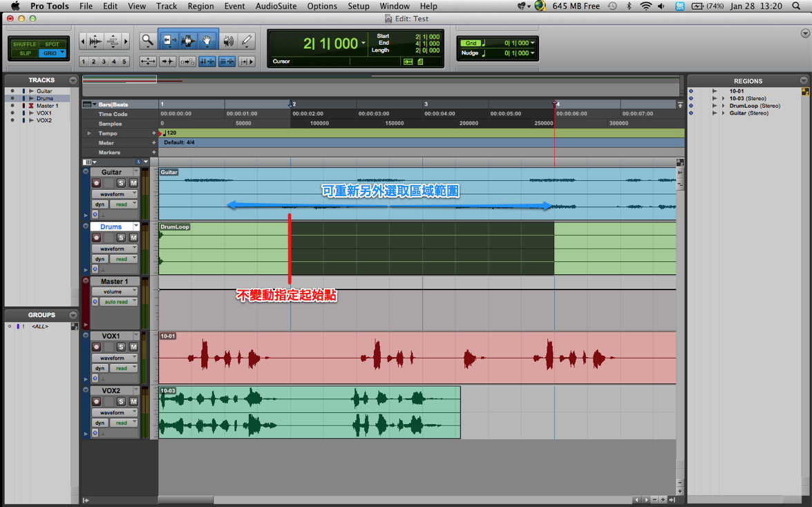Select Drums in the TRACKS list
The image size is (812, 507).
[44, 98]
